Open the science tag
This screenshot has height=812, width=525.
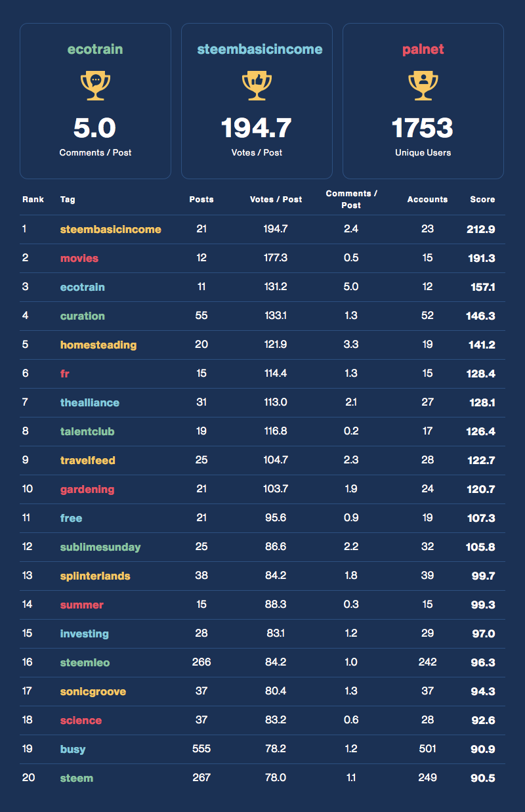[81, 721]
